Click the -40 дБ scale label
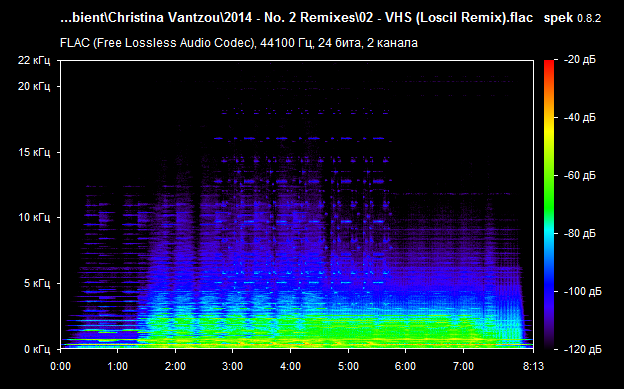The height and width of the screenshot is (389, 624). (x=580, y=117)
